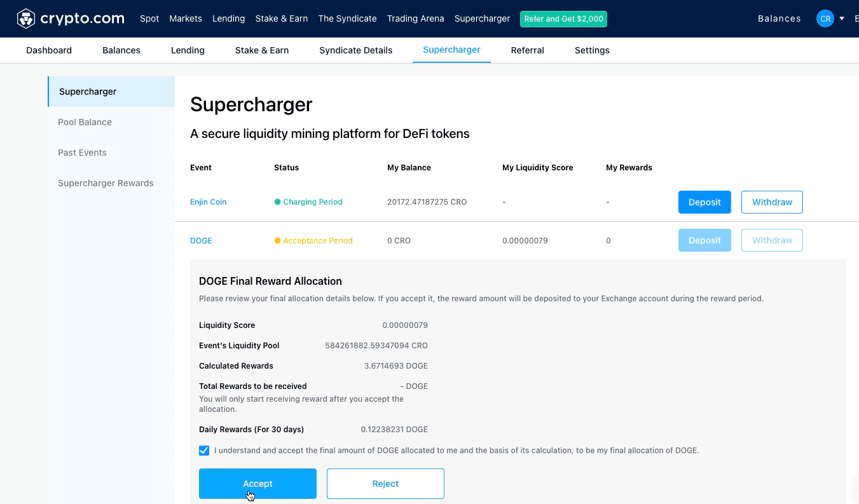Image resolution: width=859 pixels, height=504 pixels.
Task: Click the 0 CRO balance for DOGE
Action: 399,241
